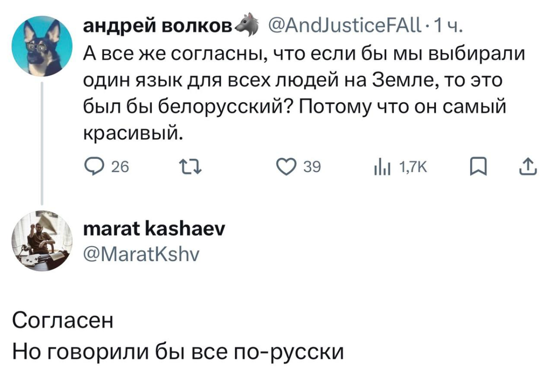Click the line "Но говорили бы все по-русски"
Image resolution: width=553 pixels, height=392 pixels.
178,353
